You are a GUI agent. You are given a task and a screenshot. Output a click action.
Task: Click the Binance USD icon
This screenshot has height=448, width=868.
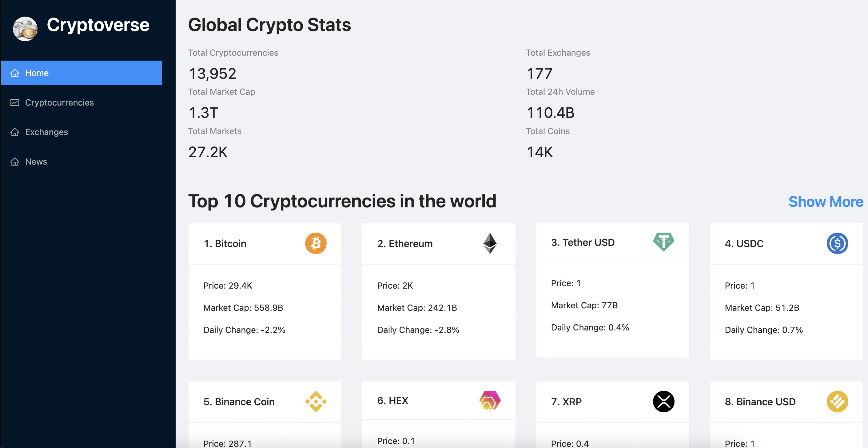[835, 401]
